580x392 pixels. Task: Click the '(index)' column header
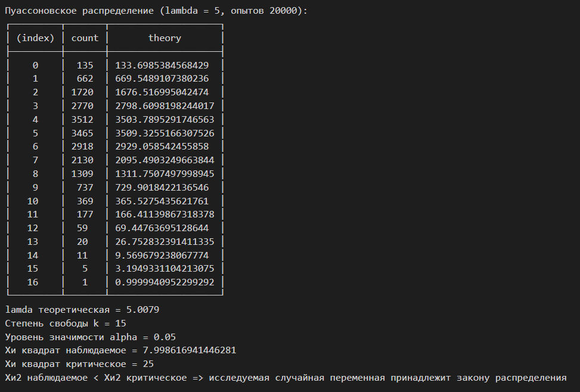click(36, 38)
